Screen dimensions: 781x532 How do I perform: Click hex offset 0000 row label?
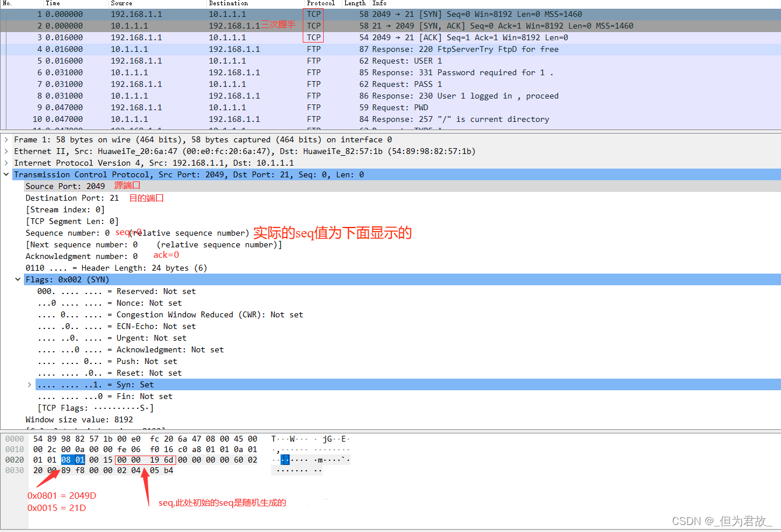click(x=15, y=439)
